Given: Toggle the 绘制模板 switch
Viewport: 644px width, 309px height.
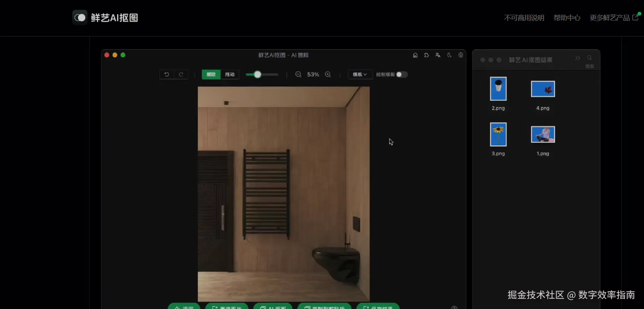Looking at the screenshot, I should [x=401, y=74].
